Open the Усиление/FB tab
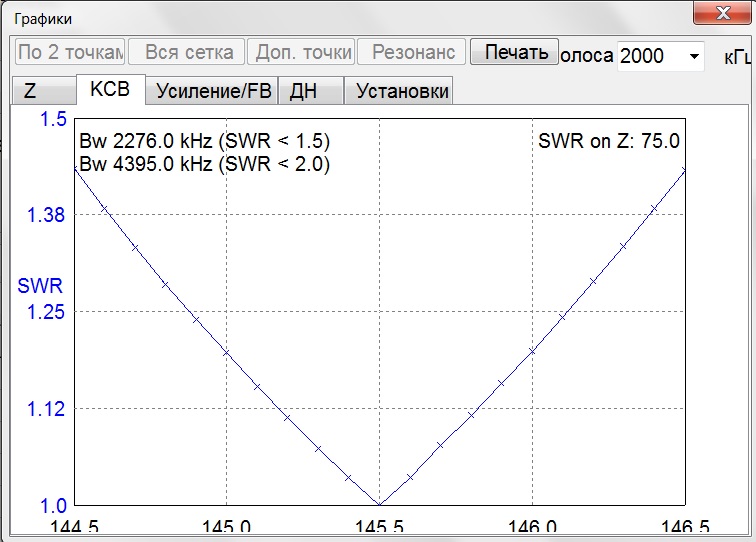This screenshot has width=756, height=542. coord(213,91)
